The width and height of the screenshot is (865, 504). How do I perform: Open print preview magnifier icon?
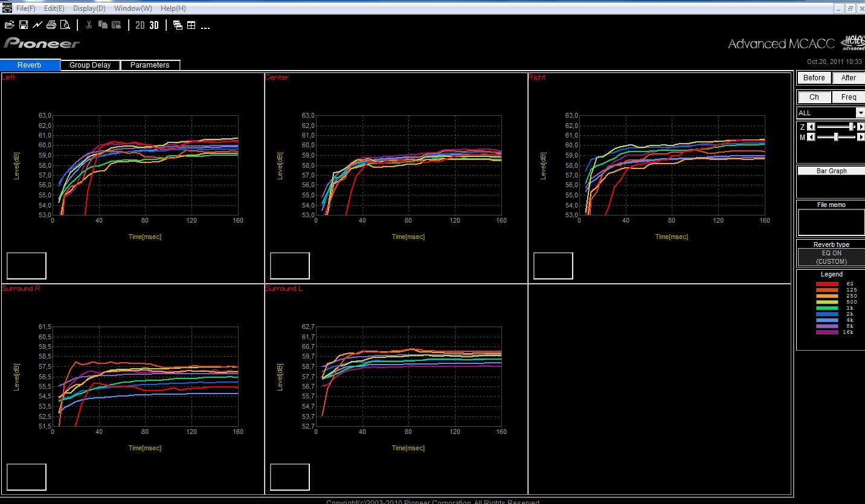point(65,25)
